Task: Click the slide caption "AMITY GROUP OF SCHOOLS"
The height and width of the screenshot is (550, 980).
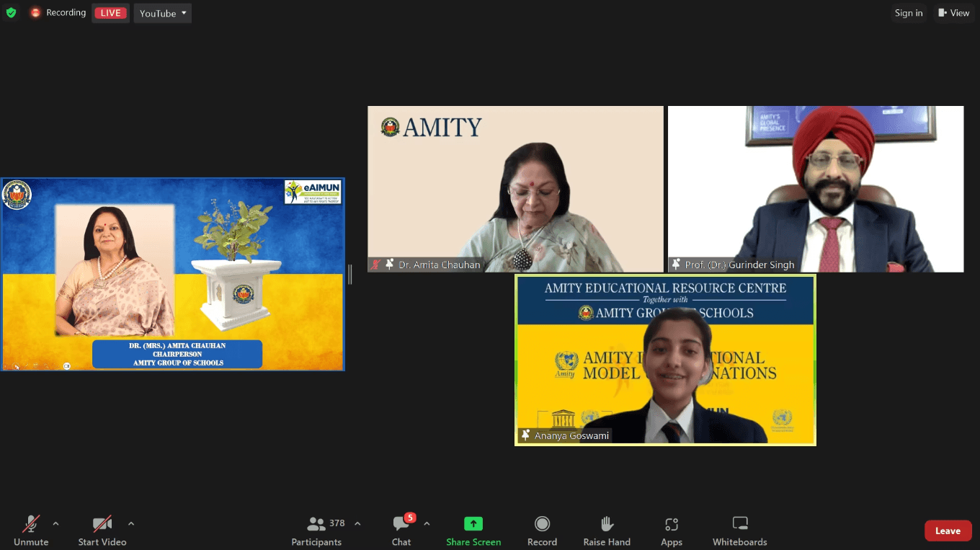Action: 178,363
